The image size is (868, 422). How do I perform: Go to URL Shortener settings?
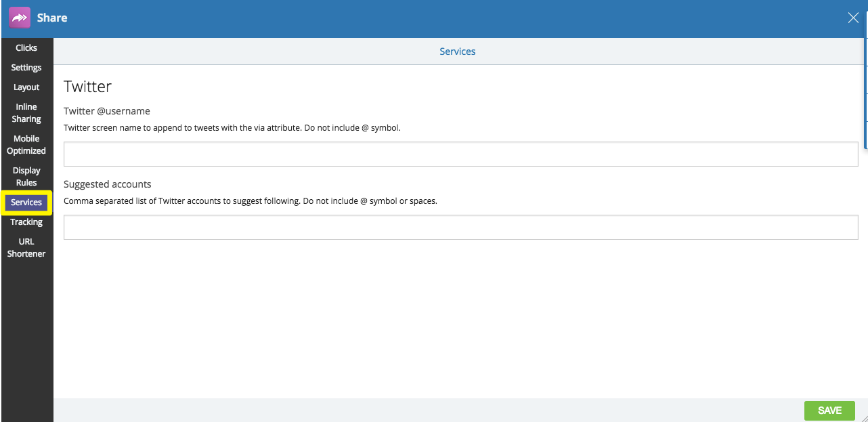pos(26,248)
